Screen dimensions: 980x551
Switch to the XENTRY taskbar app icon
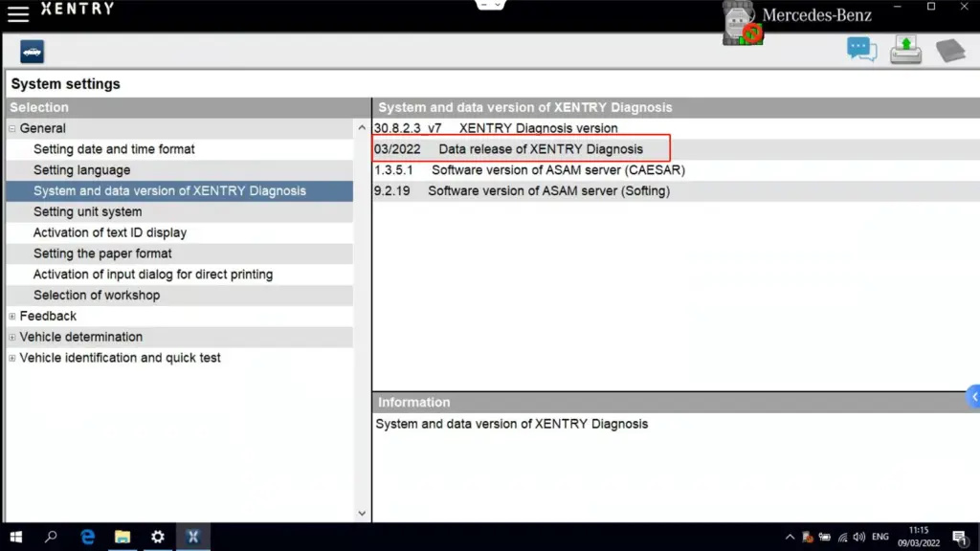193,537
